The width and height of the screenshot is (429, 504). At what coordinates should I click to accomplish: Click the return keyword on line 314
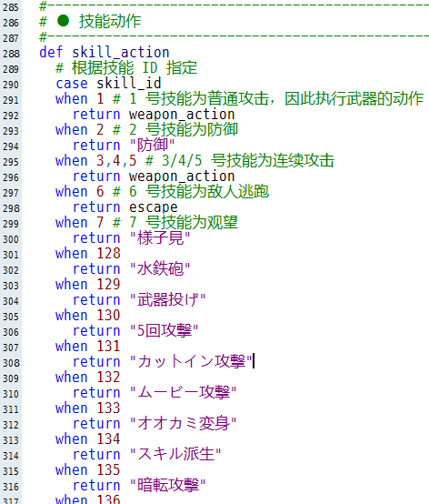click(x=96, y=454)
